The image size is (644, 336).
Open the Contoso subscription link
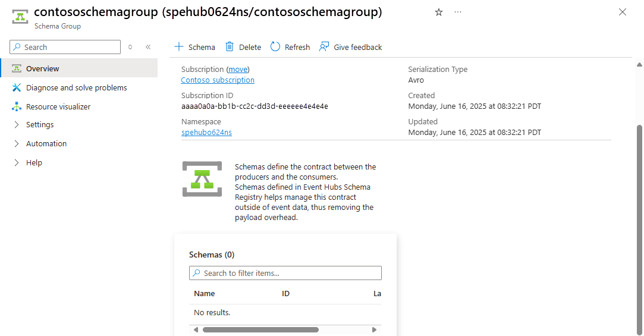click(x=218, y=80)
